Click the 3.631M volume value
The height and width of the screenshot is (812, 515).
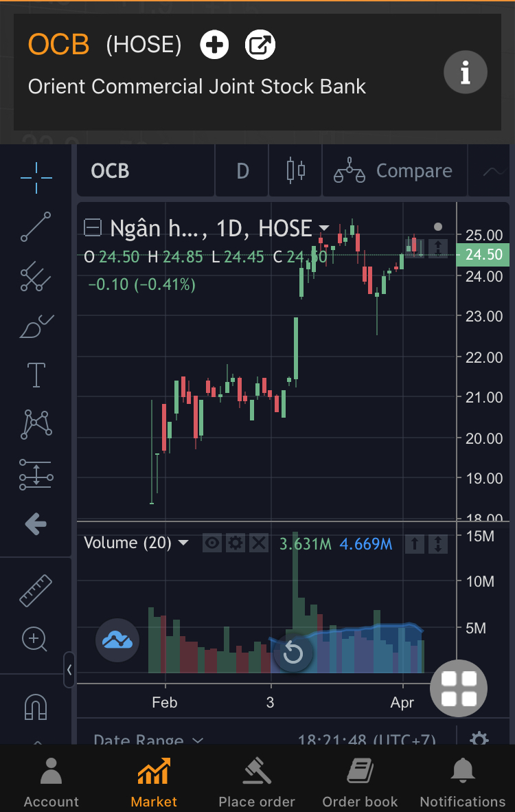click(x=306, y=544)
